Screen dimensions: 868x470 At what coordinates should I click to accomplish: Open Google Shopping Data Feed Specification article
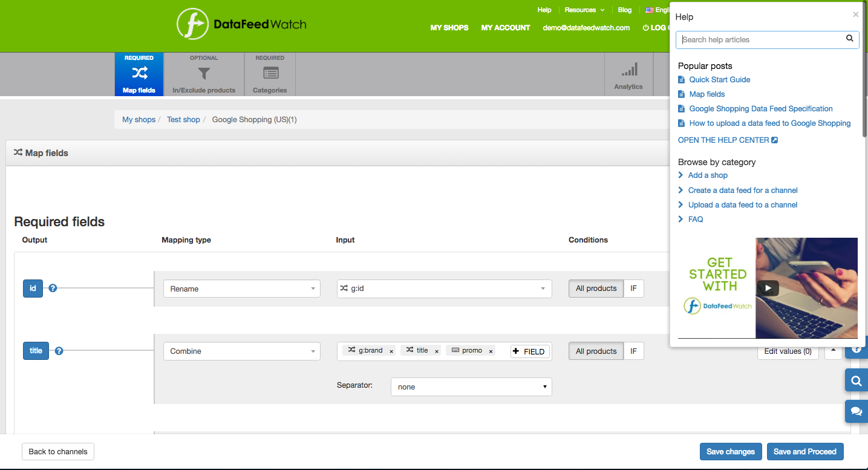761,108
